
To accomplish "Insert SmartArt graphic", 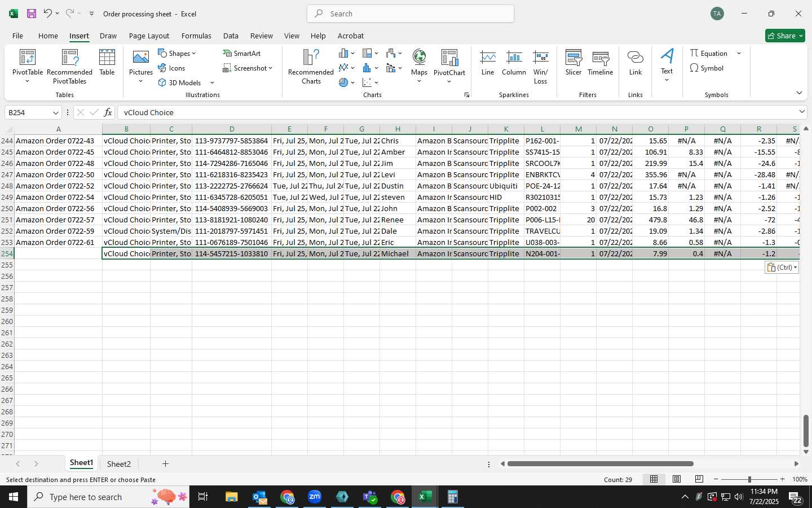I will 242,53.
